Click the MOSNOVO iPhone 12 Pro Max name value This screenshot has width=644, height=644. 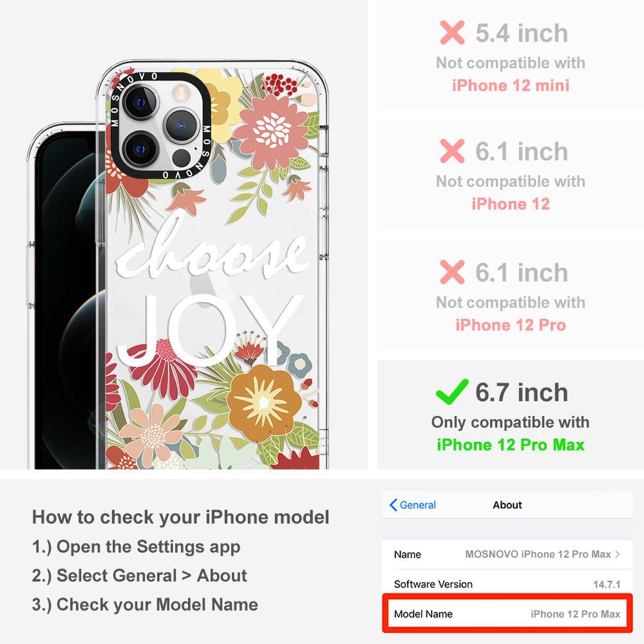coord(538,554)
